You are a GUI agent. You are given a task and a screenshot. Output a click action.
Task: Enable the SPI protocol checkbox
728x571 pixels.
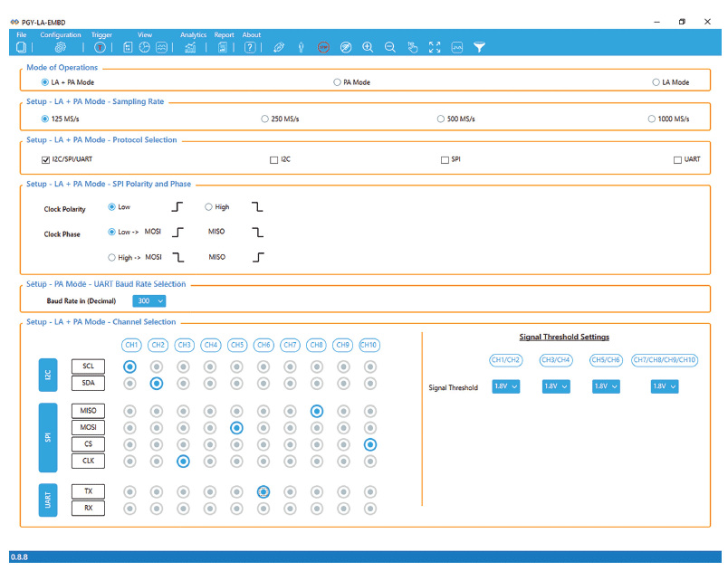click(445, 159)
